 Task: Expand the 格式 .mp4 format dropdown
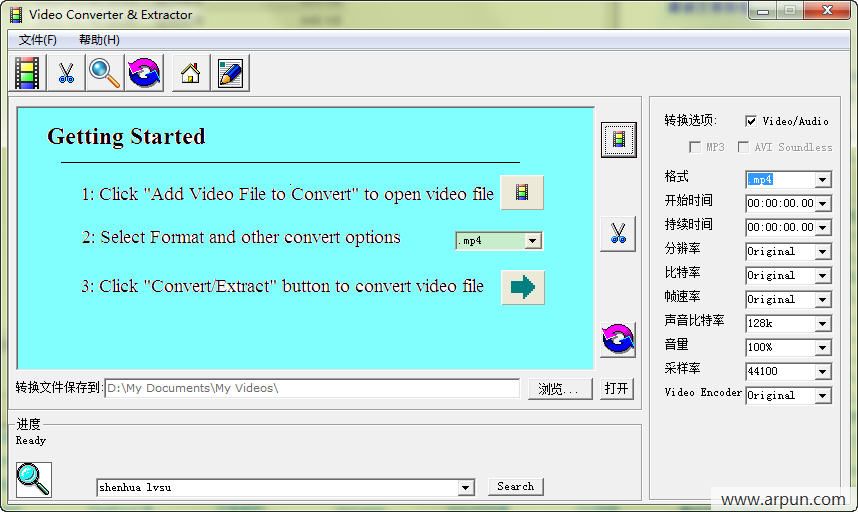coord(822,179)
